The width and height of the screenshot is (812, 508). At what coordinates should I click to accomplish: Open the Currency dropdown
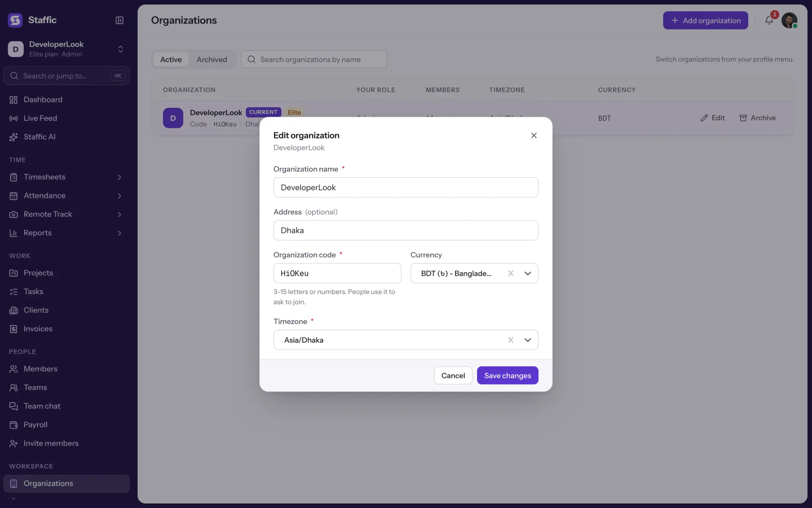(x=528, y=274)
